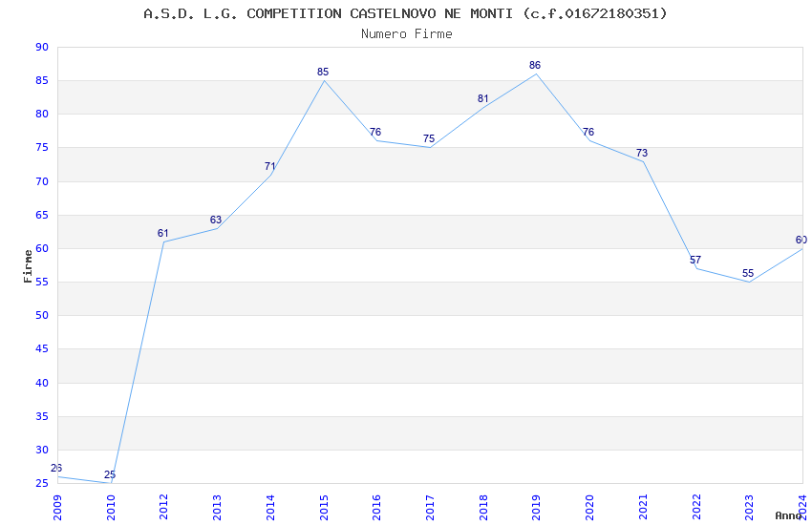Screen dimensions: 812x525
Task: Select y-axis tick label 60
Action: (x=42, y=249)
